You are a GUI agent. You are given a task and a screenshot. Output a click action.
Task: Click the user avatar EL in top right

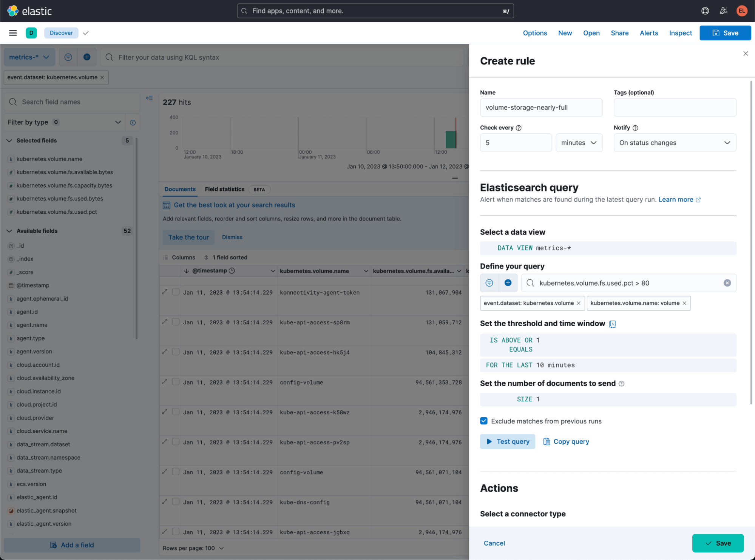[741, 11]
